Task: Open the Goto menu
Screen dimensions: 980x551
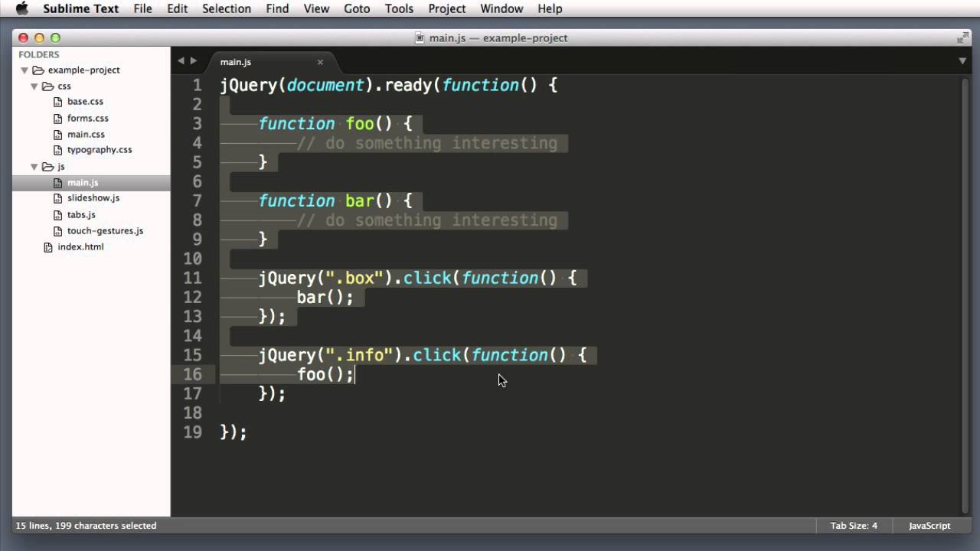Action: [x=357, y=9]
